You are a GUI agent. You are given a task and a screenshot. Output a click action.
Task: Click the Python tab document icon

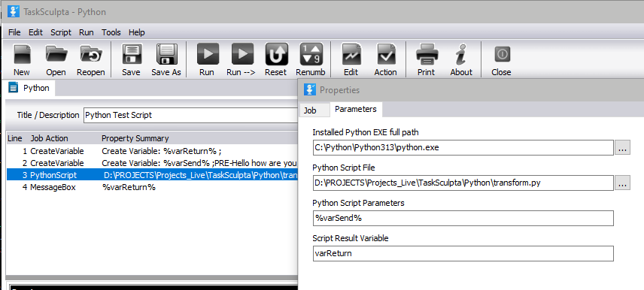14,87
